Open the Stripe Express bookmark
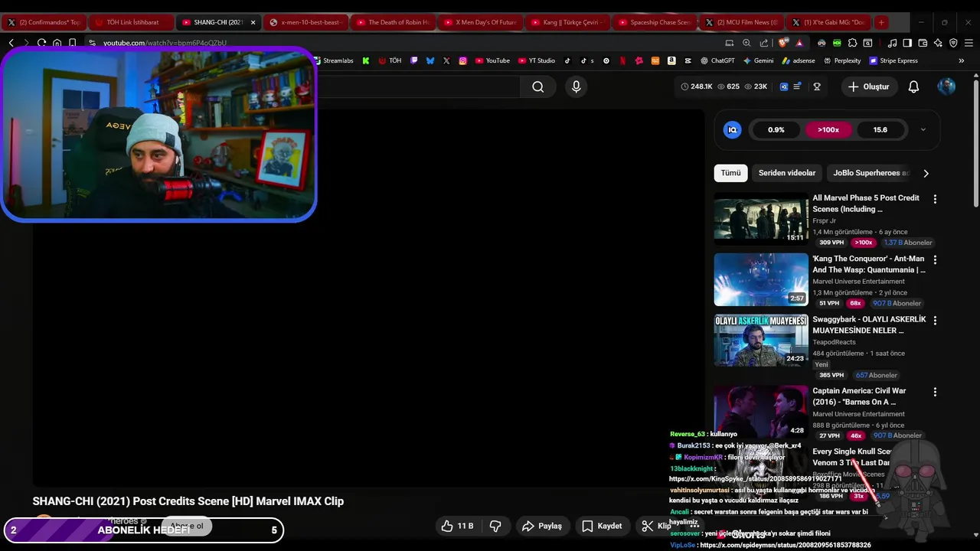Screen dimensions: 980x551 [893, 60]
